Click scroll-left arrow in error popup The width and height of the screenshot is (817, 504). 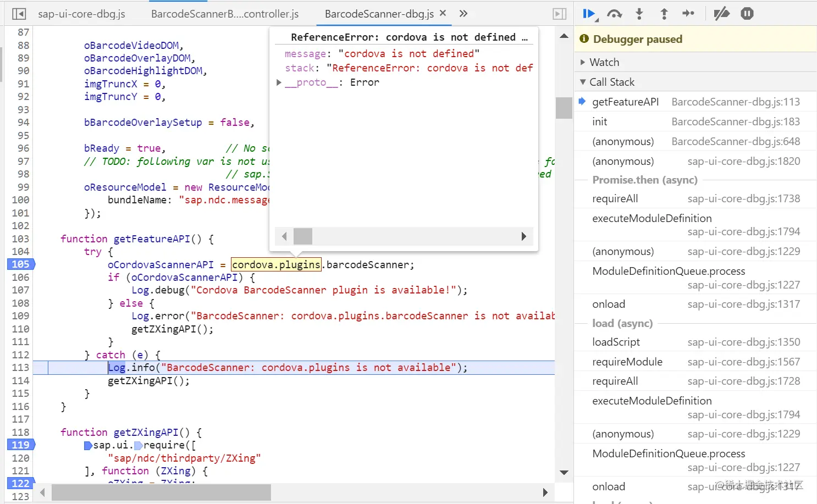click(x=284, y=236)
